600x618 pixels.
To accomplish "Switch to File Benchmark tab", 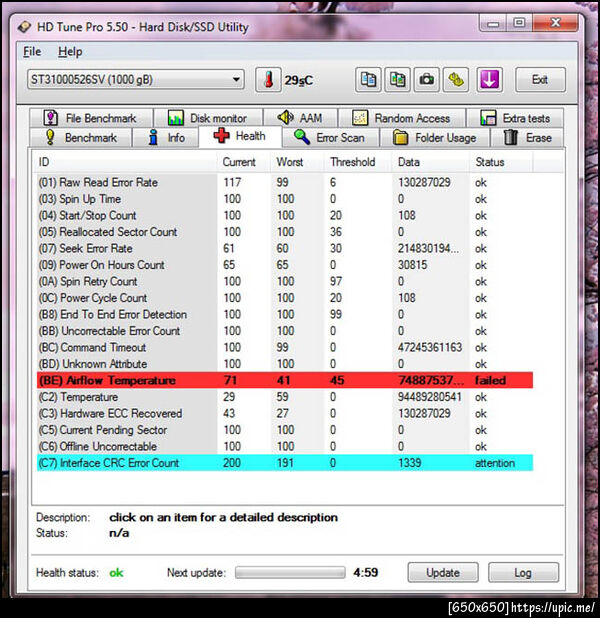I will pyautogui.click(x=91, y=118).
